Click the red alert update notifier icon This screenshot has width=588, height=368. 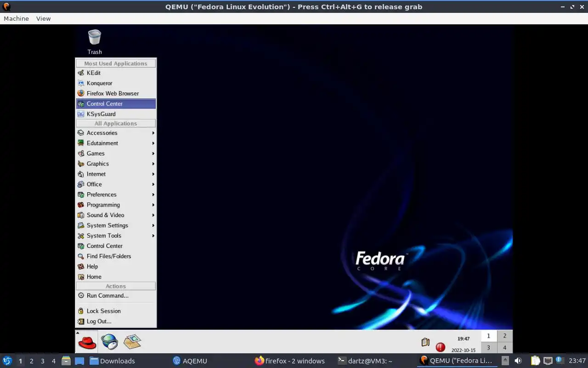(x=440, y=347)
